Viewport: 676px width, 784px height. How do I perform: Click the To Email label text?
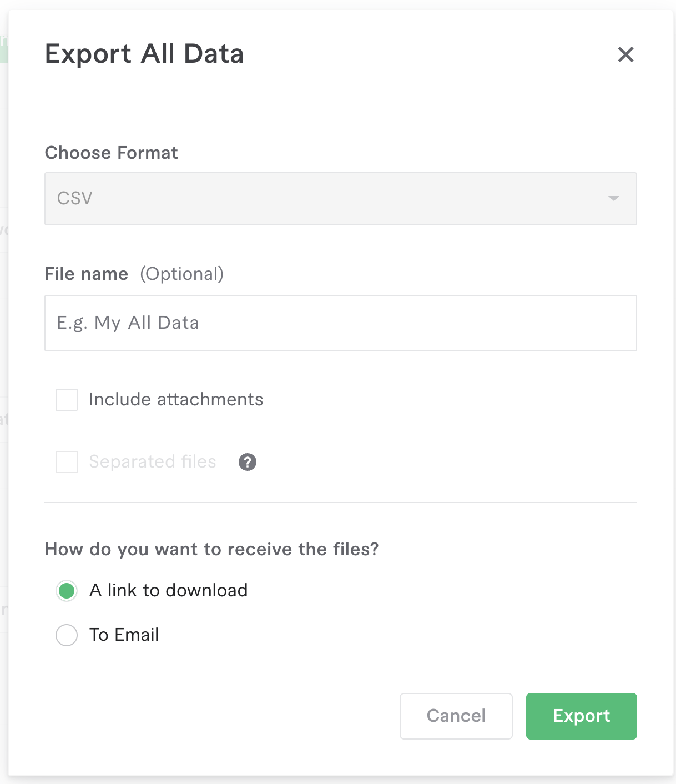click(x=124, y=635)
